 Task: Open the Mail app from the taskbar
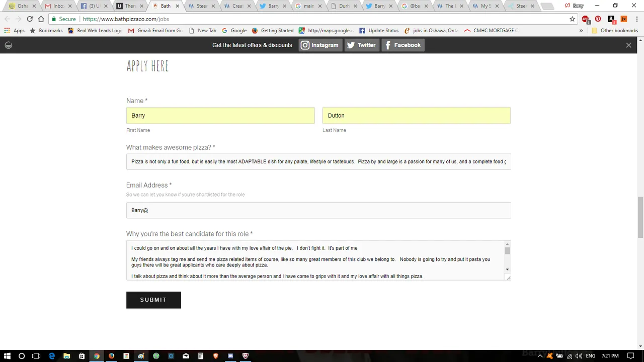(186, 356)
